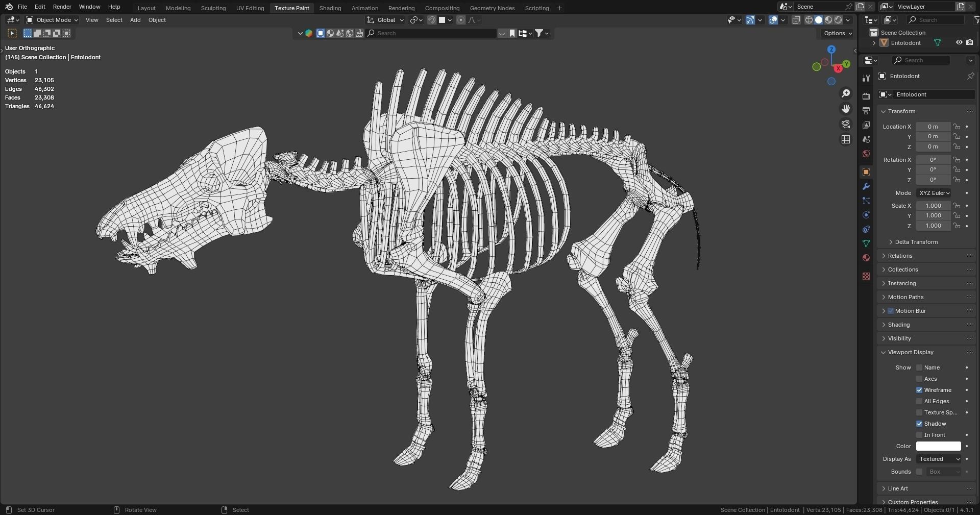Uncheck the Shadow checkbox
980x515 pixels.
[x=919, y=424]
